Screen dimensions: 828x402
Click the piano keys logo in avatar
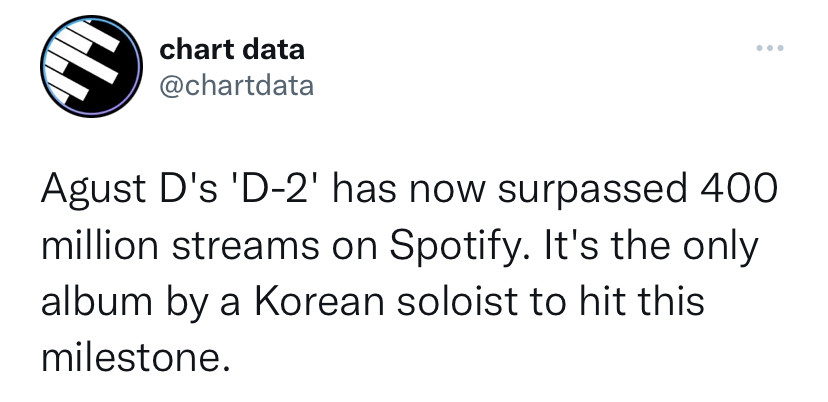point(82,61)
